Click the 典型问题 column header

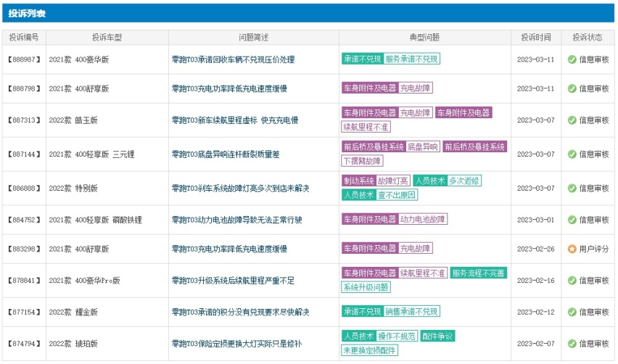[424, 38]
